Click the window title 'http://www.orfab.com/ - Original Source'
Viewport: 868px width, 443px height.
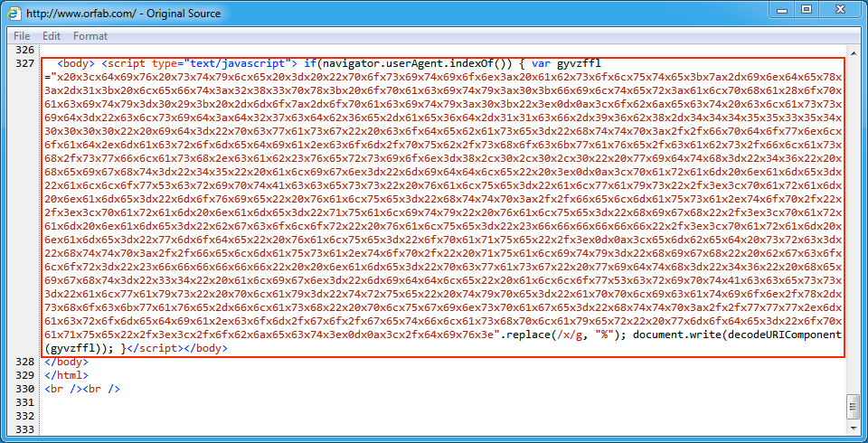pos(122,12)
